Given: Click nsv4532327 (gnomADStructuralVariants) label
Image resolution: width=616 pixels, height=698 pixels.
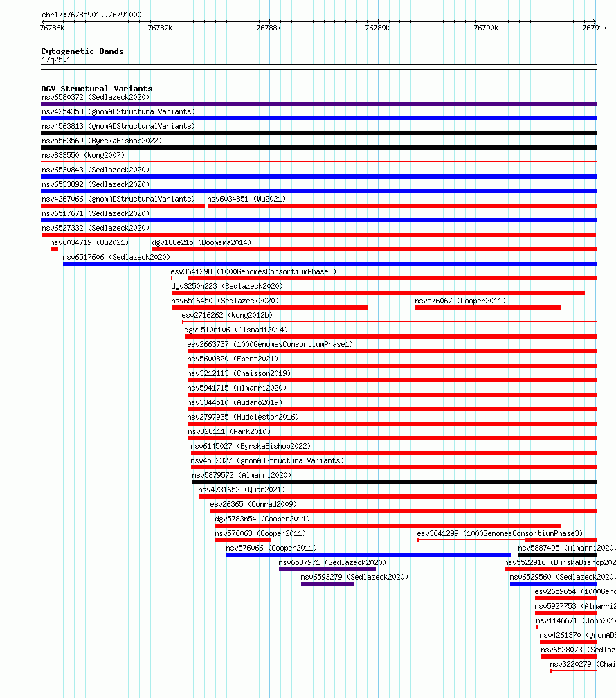Looking at the screenshot, I should [x=267, y=460].
